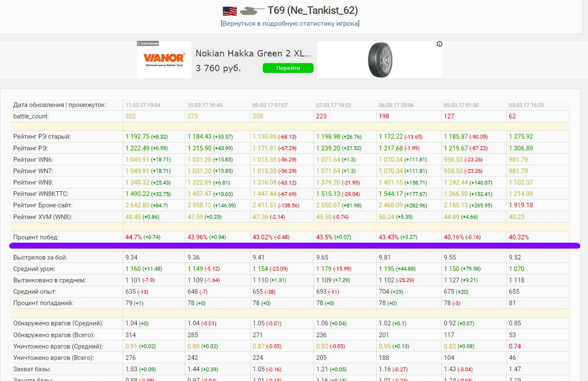Click the XVM rating value 50.24

click(387, 217)
